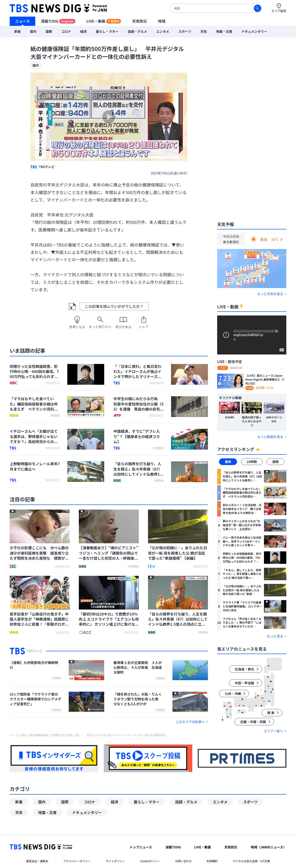
Task: Select the ニュース main tab
Action: 22,21
